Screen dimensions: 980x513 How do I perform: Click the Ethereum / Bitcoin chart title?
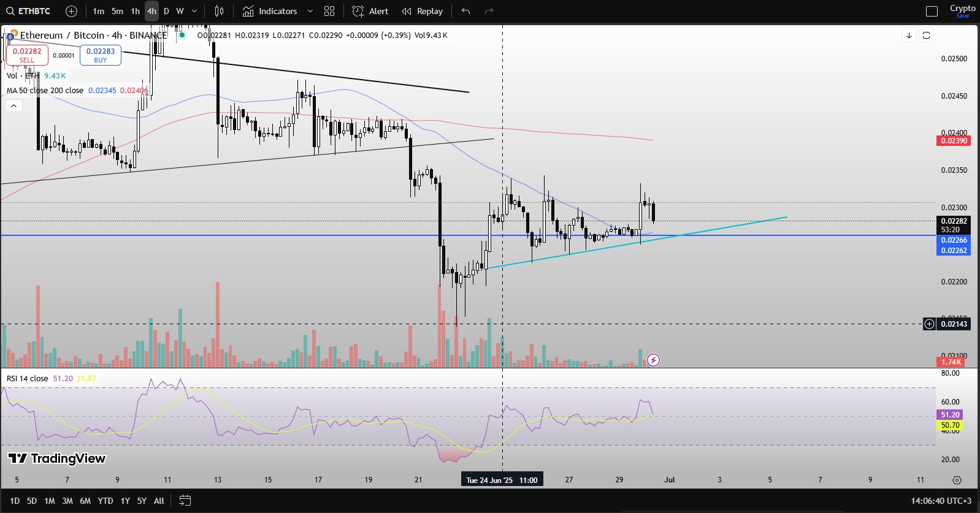pos(93,35)
